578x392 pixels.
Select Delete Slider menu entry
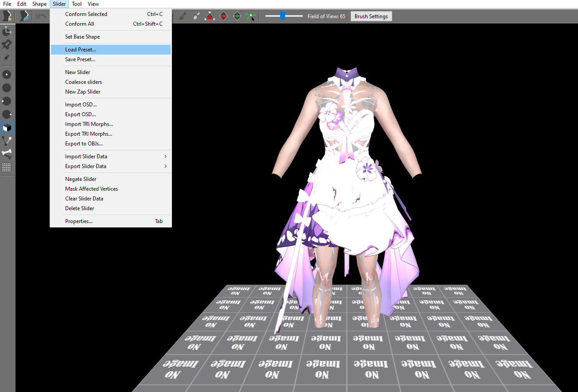tap(111, 208)
